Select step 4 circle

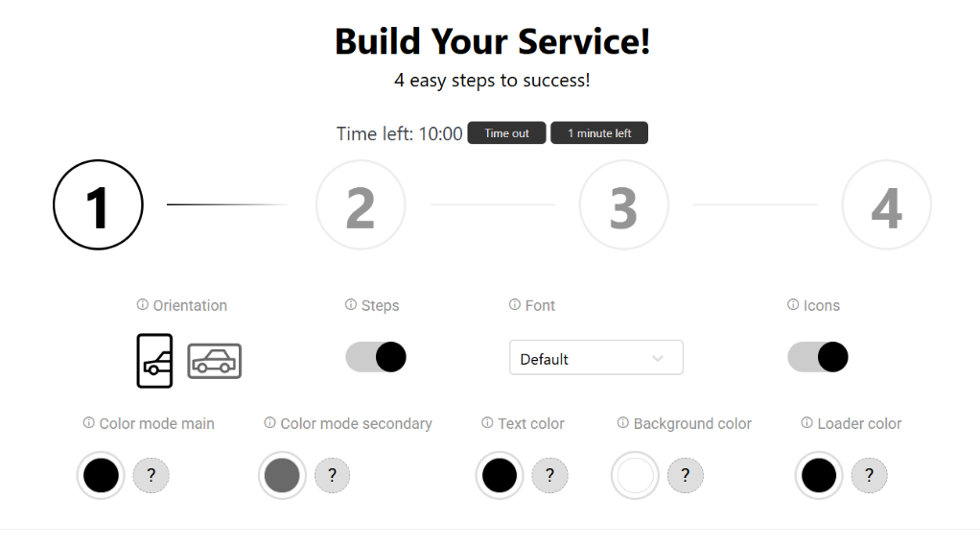pos(886,205)
